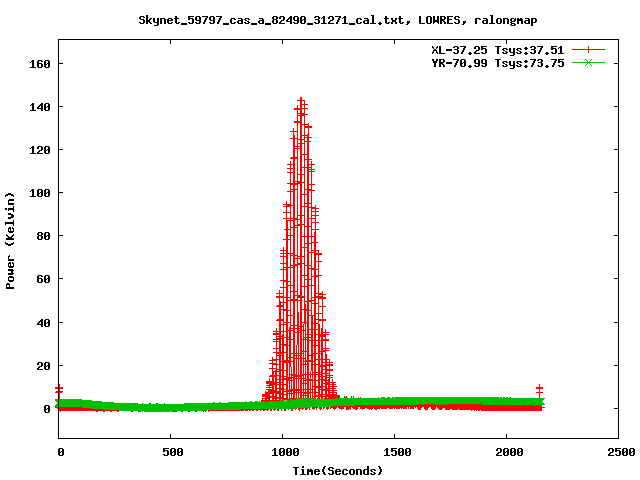This screenshot has height=480, width=640.
Task: Click the red spike marker at the far right end of the data
Action: 540,388
